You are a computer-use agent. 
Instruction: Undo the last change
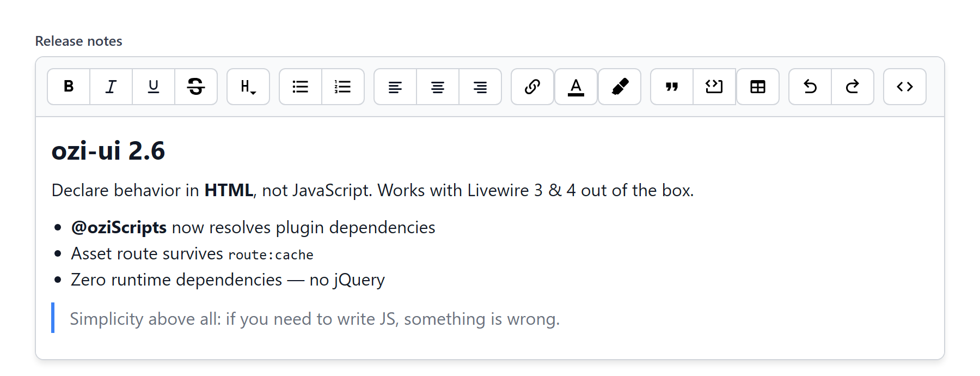point(810,87)
